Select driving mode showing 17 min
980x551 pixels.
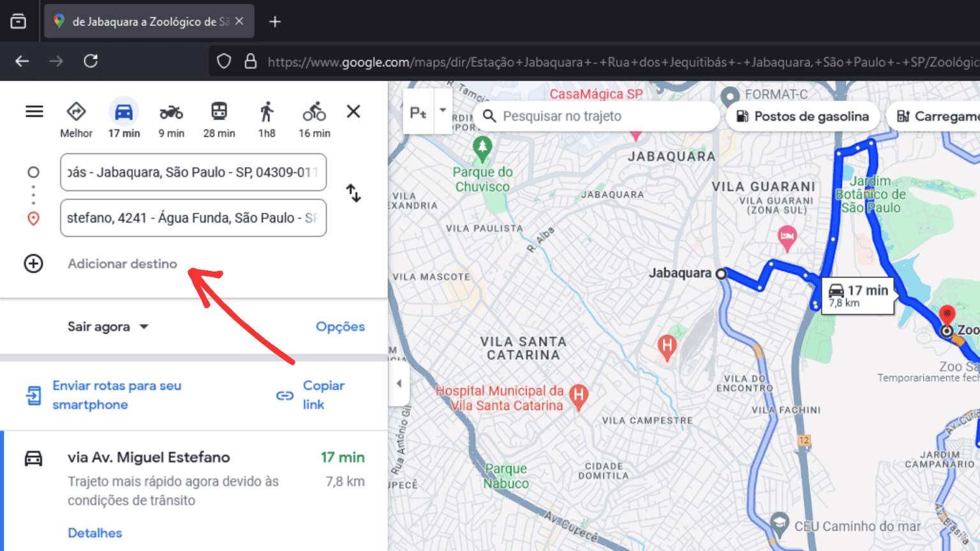[124, 119]
